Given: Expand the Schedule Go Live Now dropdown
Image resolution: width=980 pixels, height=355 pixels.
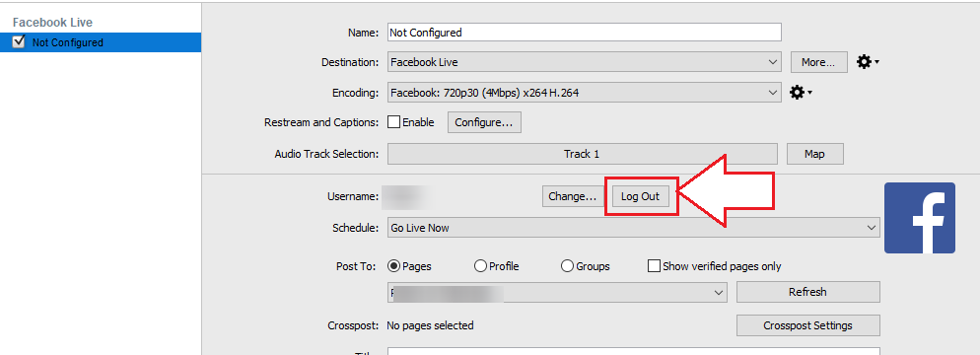Looking at the screenshot, I should (x=633, y=228).
